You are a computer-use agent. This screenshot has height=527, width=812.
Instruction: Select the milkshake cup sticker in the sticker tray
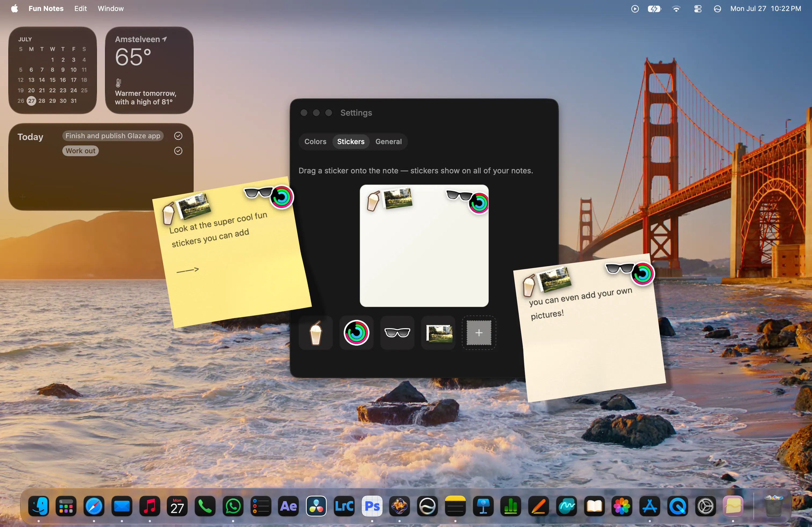click(x=316, y=333)
